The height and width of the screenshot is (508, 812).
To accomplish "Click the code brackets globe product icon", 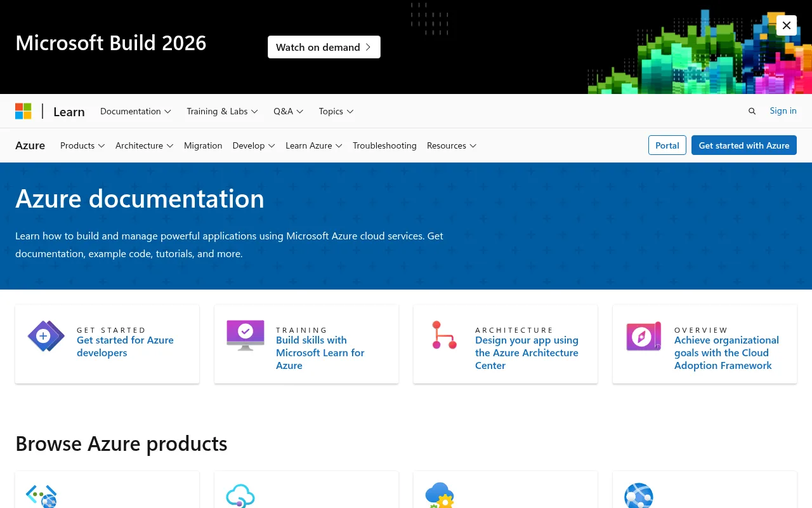I will pos(41,497).
